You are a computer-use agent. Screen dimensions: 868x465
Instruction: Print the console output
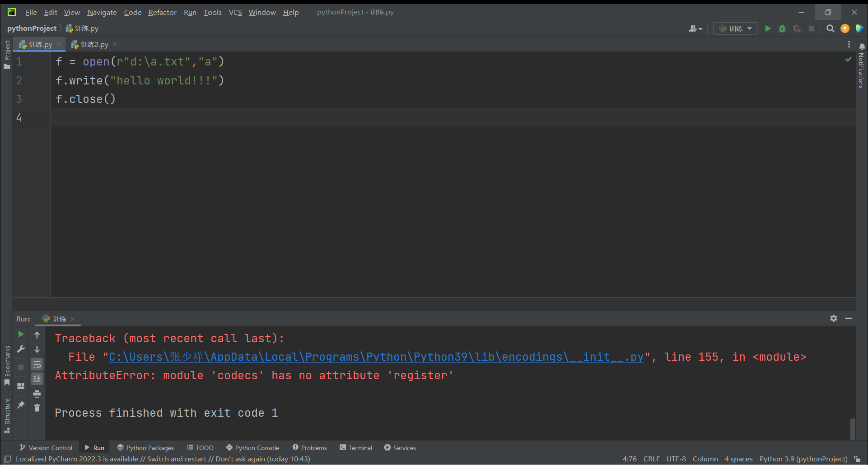(x=37, y=394)
